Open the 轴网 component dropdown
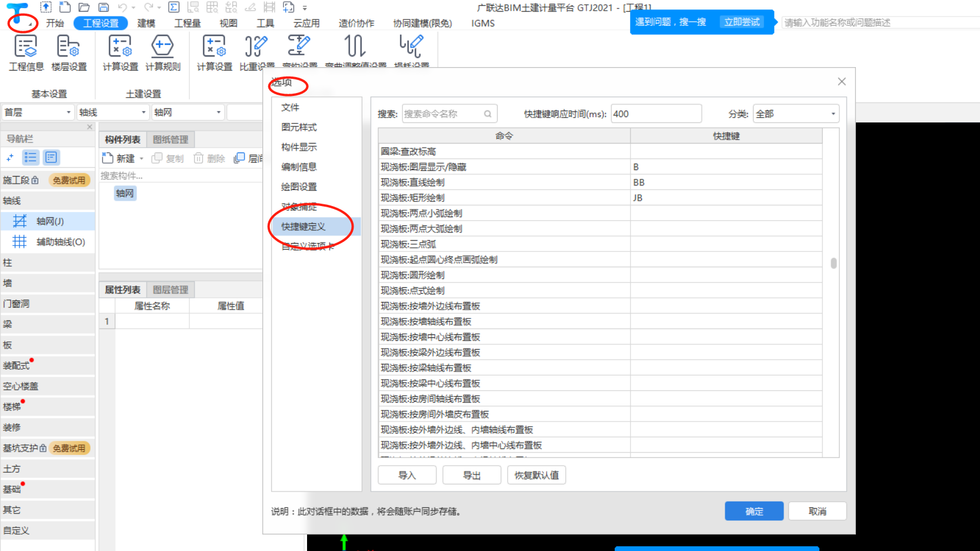 [188, 112]
